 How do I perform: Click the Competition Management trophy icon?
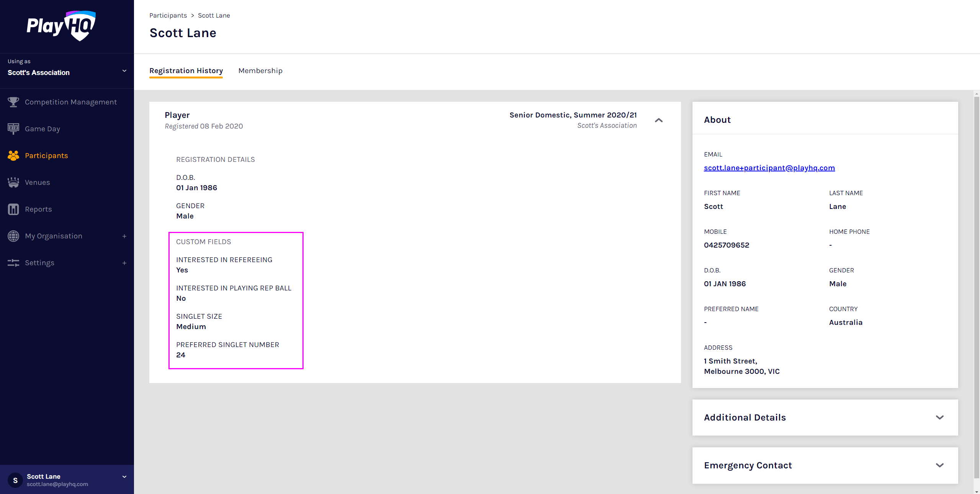coord(13,102)
